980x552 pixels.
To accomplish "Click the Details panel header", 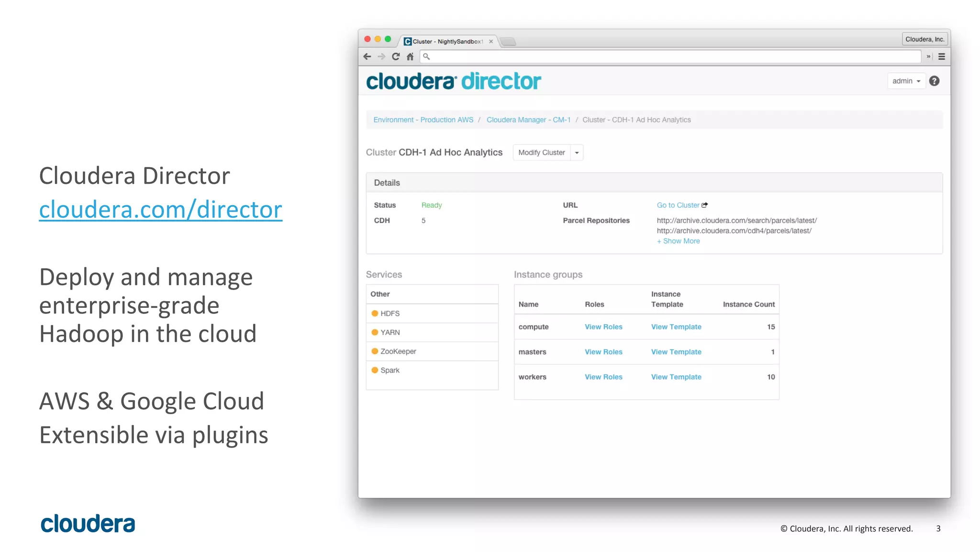I will click(654, 183).
